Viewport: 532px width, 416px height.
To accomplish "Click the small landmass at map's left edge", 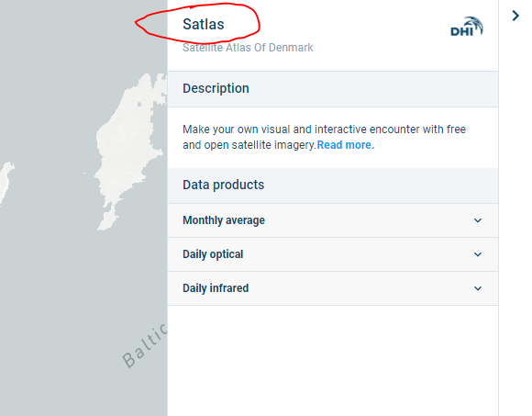I will coord(6,182).
